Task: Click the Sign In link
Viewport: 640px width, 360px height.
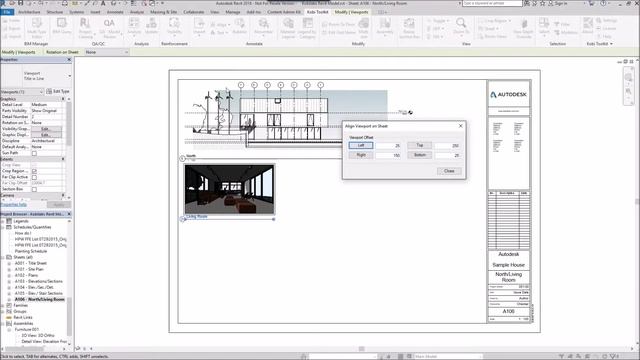Action: 561,3
